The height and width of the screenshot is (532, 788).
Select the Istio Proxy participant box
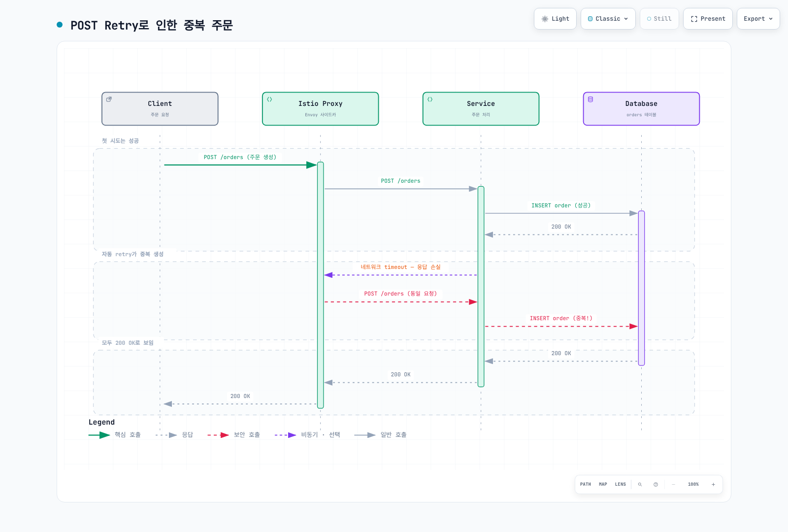pos(321,109)
